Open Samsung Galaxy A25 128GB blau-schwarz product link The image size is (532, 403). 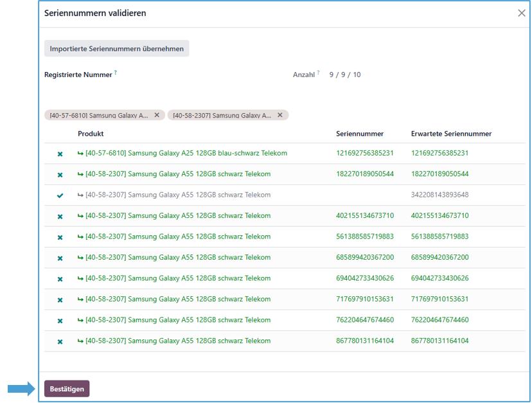click(x=186, y=153)
